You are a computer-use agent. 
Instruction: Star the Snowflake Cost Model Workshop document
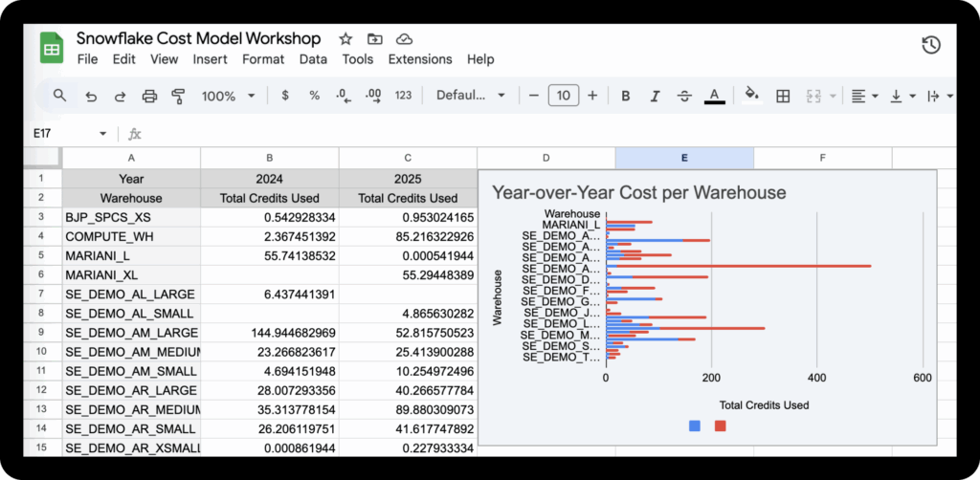click(x=345, y=39)
